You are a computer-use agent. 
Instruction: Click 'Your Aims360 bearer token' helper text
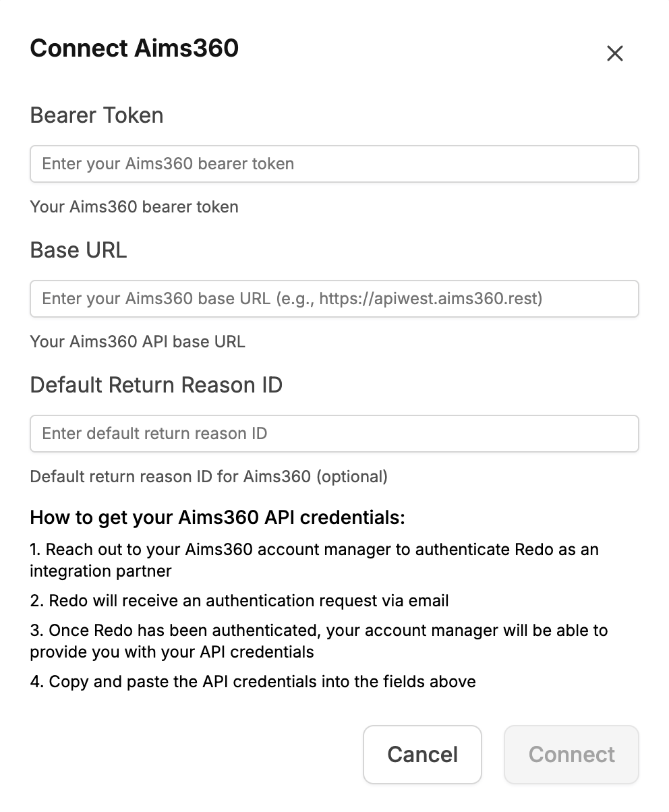tap(134, 206)
